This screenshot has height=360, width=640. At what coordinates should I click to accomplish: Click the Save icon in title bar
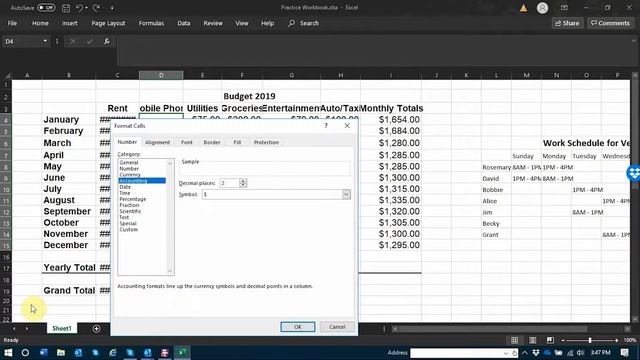point(66,8)
